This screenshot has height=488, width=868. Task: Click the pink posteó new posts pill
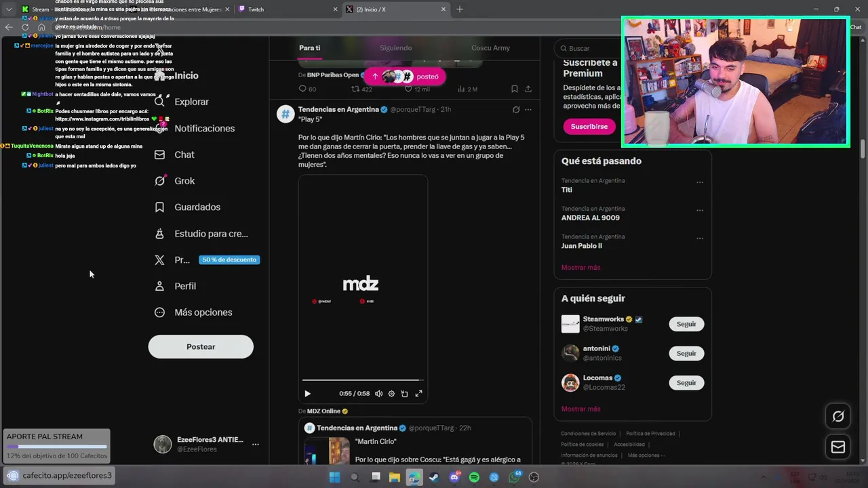[404, 77]
